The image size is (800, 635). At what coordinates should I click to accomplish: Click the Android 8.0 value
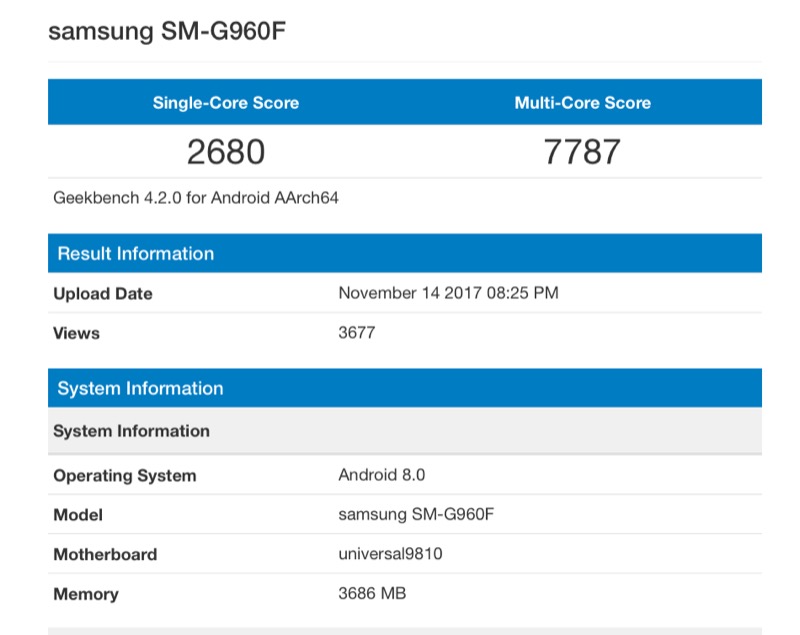(x=382, y=475)
